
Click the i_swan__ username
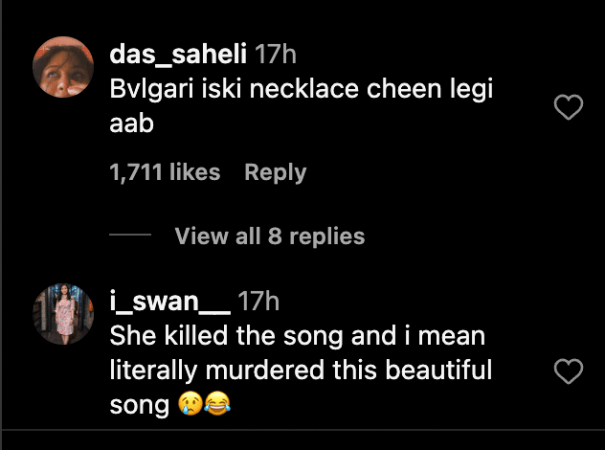point(170,301)
